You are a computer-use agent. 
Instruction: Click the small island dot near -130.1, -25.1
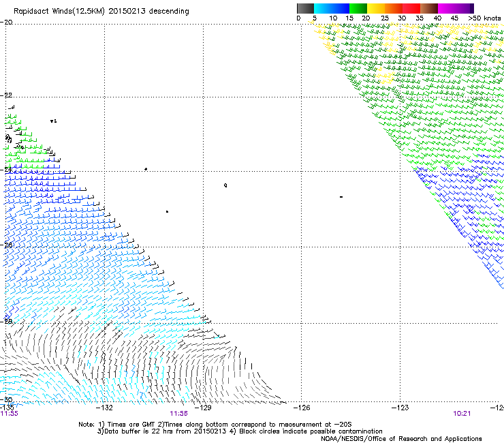point(167,211)
